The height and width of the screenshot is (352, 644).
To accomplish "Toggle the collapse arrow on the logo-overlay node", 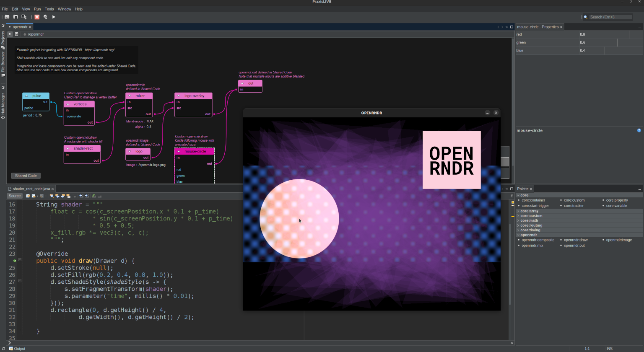I will coord(179,96).
